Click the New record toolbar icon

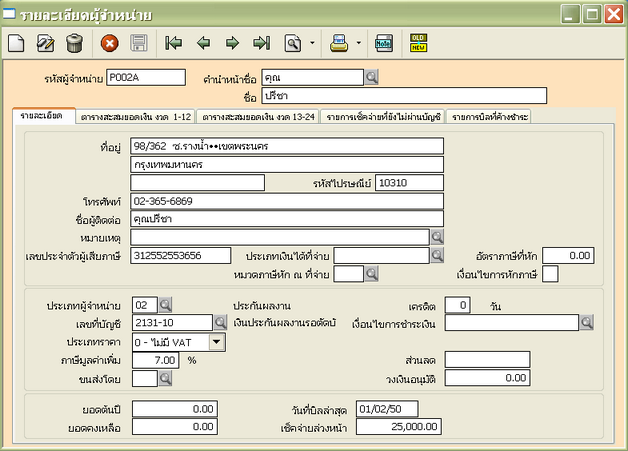coord(17,43)
